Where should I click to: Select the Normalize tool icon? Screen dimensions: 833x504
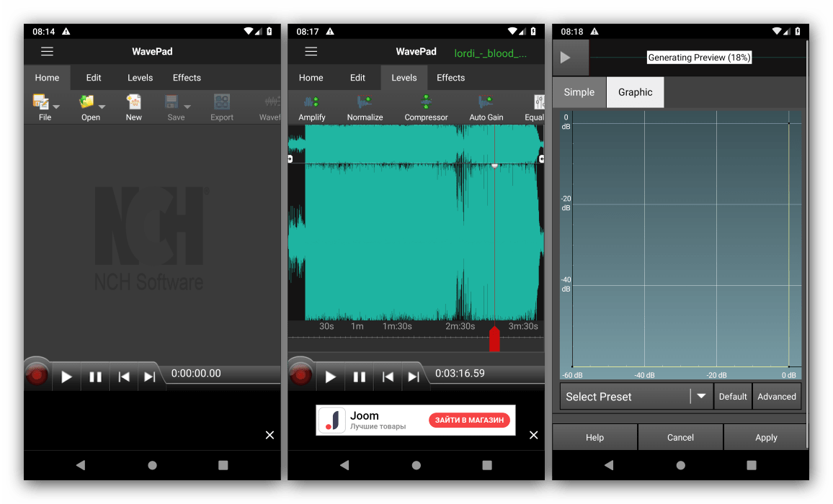coord(365,102)
